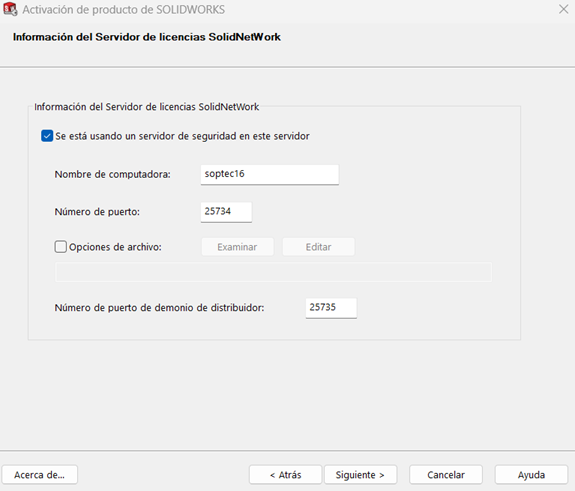The height and width of the screenshot is (491, 575).
Task: Click the SOLIDWORKS activation icon in title bar
Action: (x=10, y=9)
